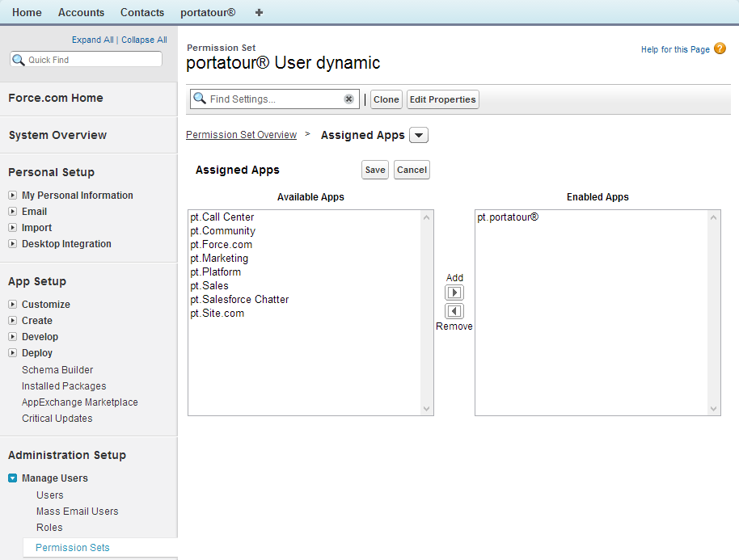Open the Accounts tab
Screen dimensions: 739x560
[81, 12]
